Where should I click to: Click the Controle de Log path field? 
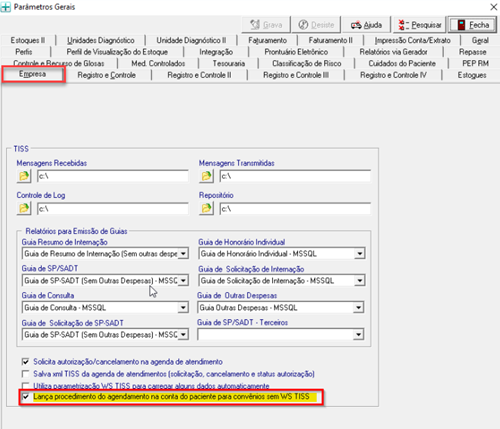coord(113,209)
